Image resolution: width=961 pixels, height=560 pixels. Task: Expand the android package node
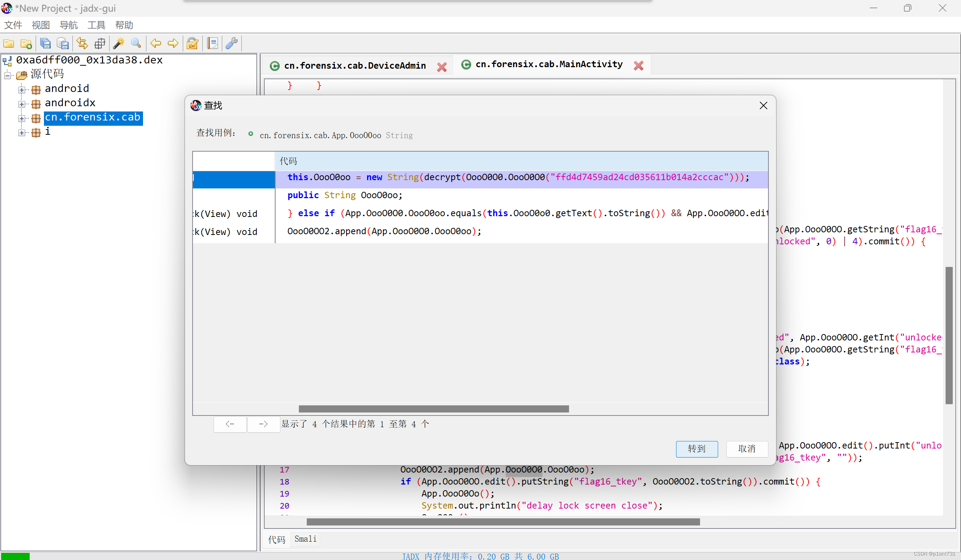coord(22,90)
